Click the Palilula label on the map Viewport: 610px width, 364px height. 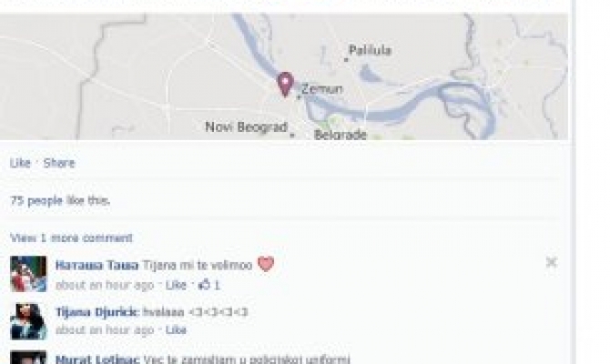370,50
